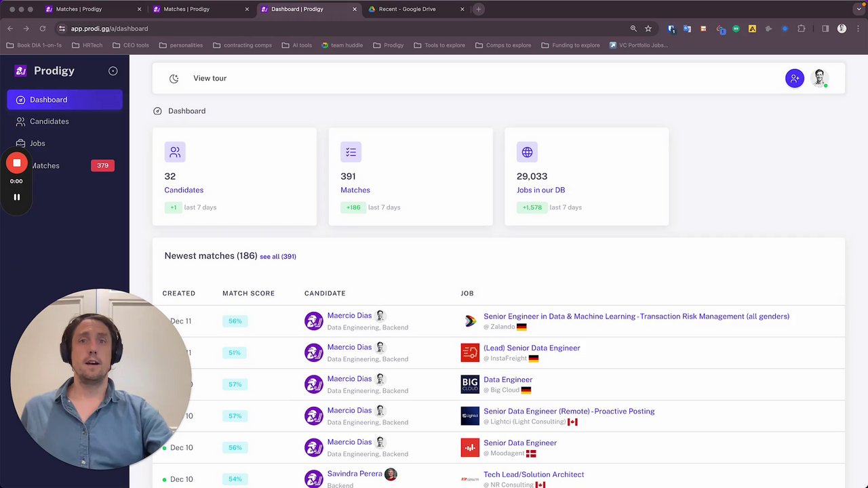Image resolution: width=868 pixels, height=488 pixels.
Task: Open a new browser tab
Action: [478, 9]
